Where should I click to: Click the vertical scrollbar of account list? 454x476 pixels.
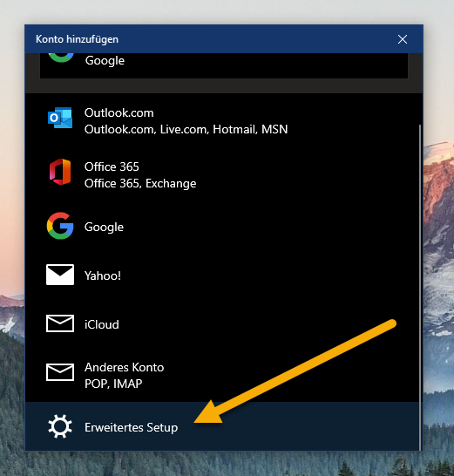click(420, 287)
